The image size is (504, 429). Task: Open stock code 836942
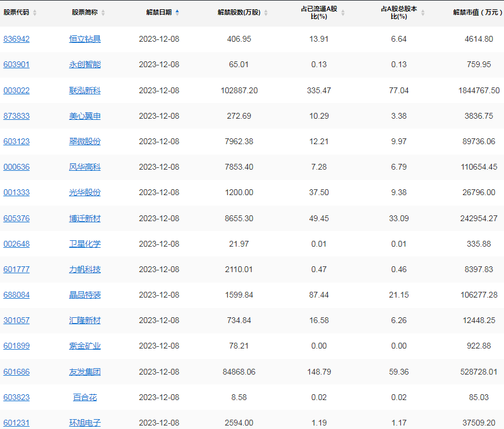16,39
